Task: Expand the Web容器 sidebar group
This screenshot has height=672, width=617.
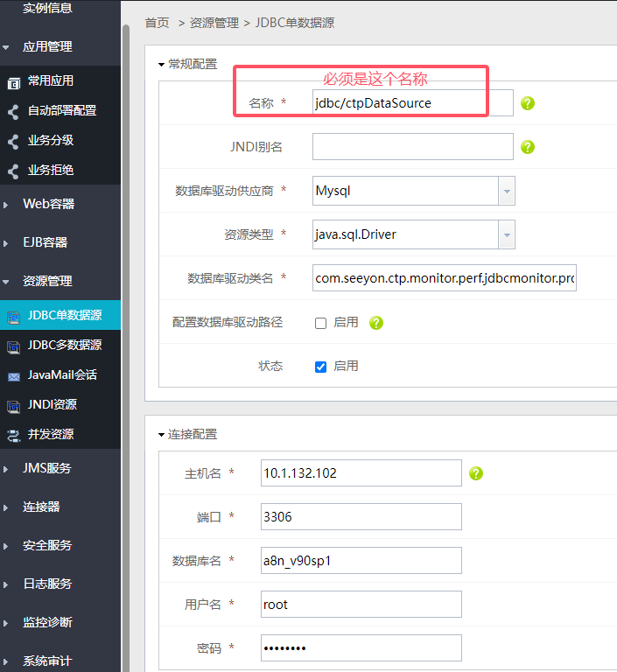Action: point(5,205)
